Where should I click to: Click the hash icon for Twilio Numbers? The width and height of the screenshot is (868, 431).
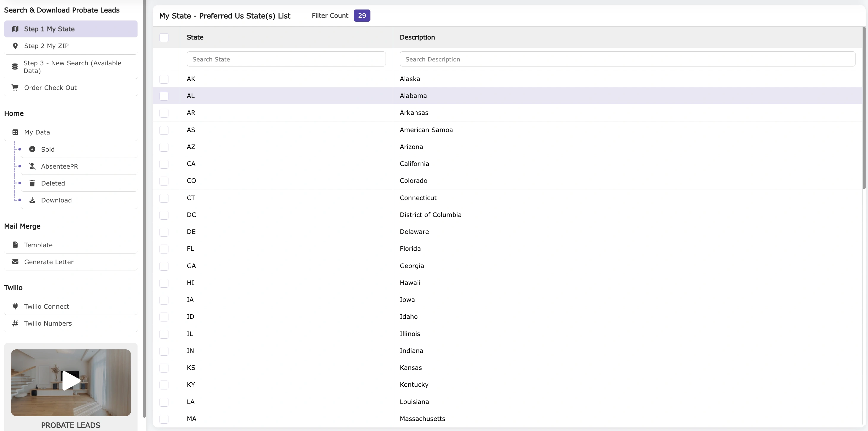click(x=15, y=323)
